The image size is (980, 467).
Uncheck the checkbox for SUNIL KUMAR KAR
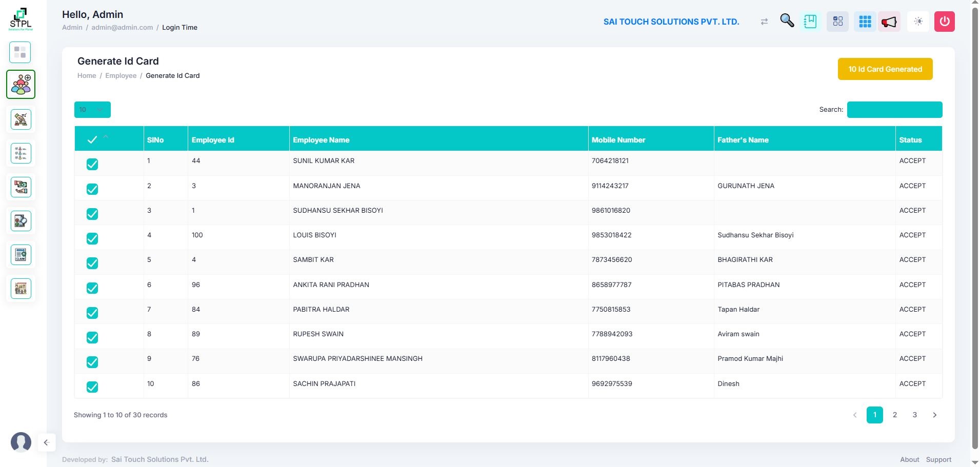click(92, 164)
